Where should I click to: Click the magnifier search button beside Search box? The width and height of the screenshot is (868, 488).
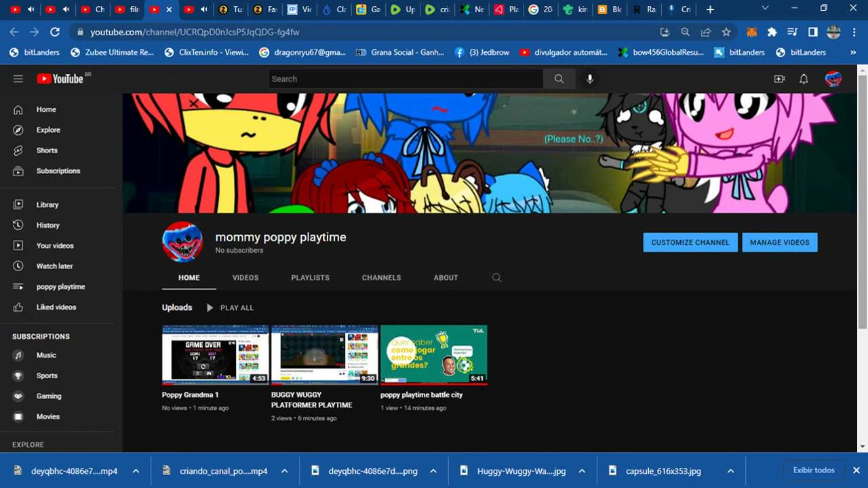(x=559, y=79)
